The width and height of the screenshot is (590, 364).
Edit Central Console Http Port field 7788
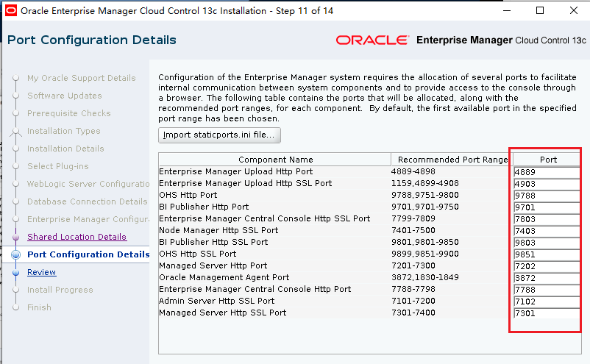click(x=547, y=290)
